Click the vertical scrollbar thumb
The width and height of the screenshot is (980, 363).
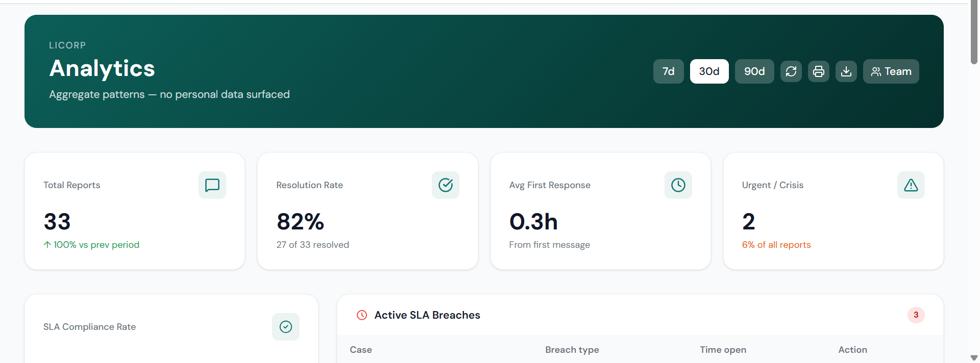point(974,33)
